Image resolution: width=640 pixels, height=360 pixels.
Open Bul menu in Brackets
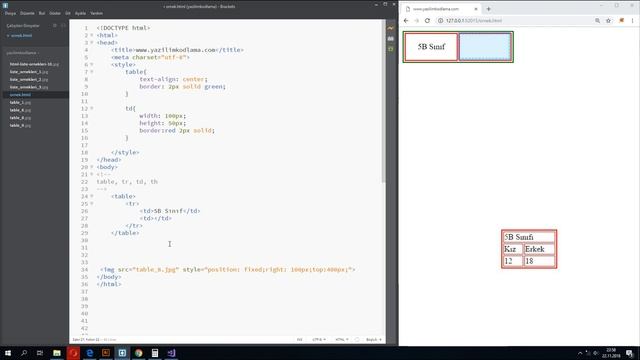tap(42, 13)
